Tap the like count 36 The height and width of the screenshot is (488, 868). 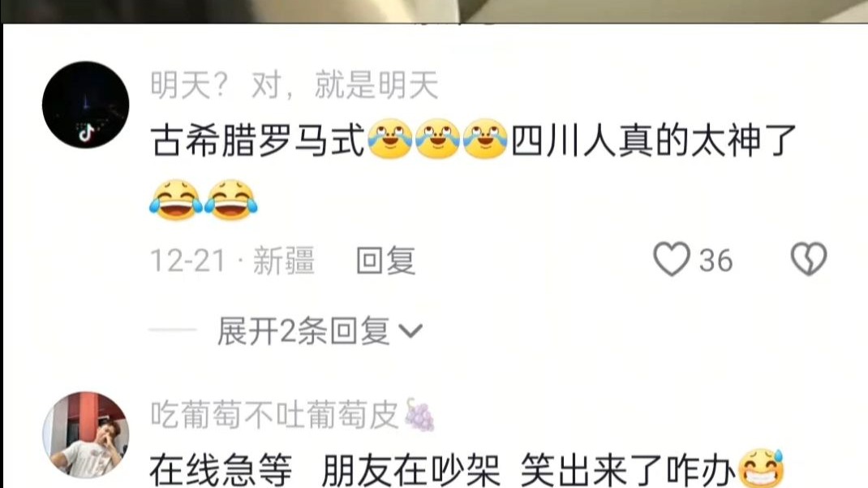pyautogui.click(x=715, y=261)
